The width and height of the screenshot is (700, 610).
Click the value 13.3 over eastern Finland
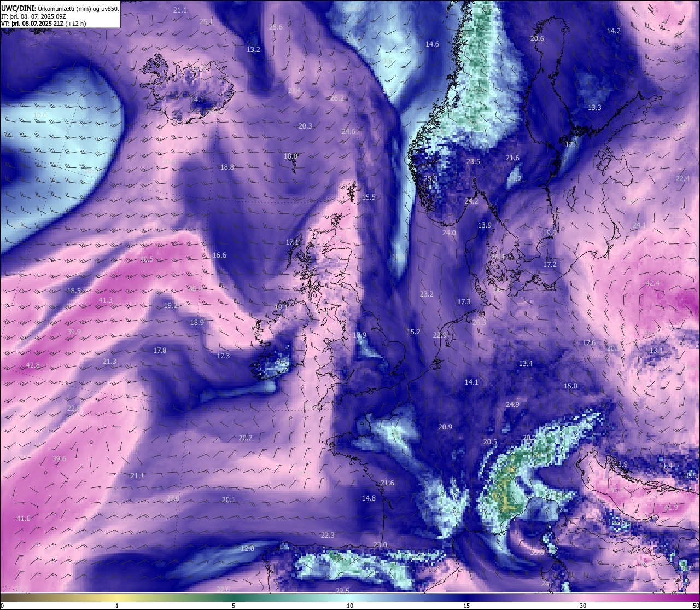[594, 107]
